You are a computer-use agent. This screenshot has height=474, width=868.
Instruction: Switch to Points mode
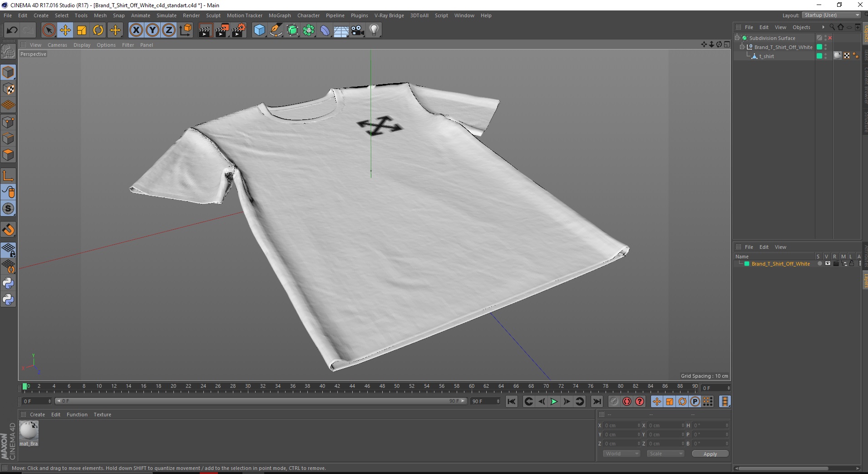[x=8, y=122]
